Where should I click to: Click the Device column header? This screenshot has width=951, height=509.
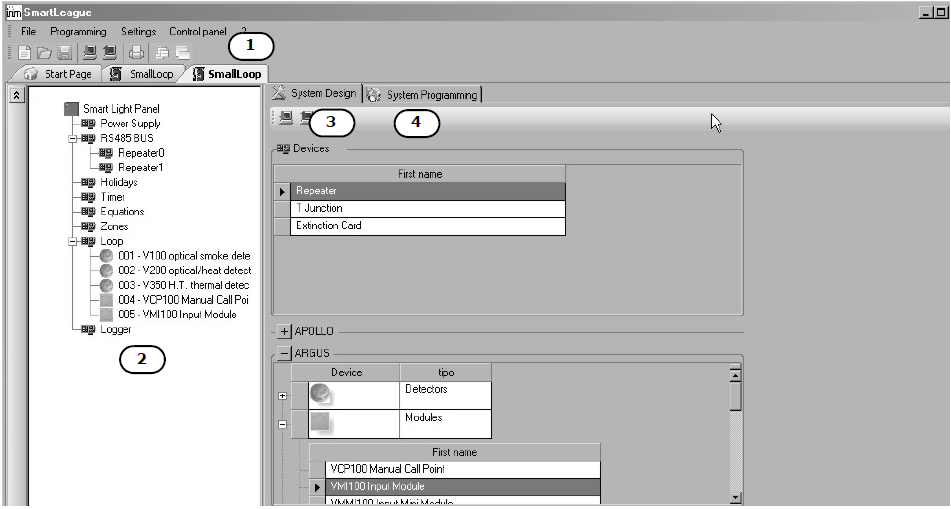tap(346, 372)
